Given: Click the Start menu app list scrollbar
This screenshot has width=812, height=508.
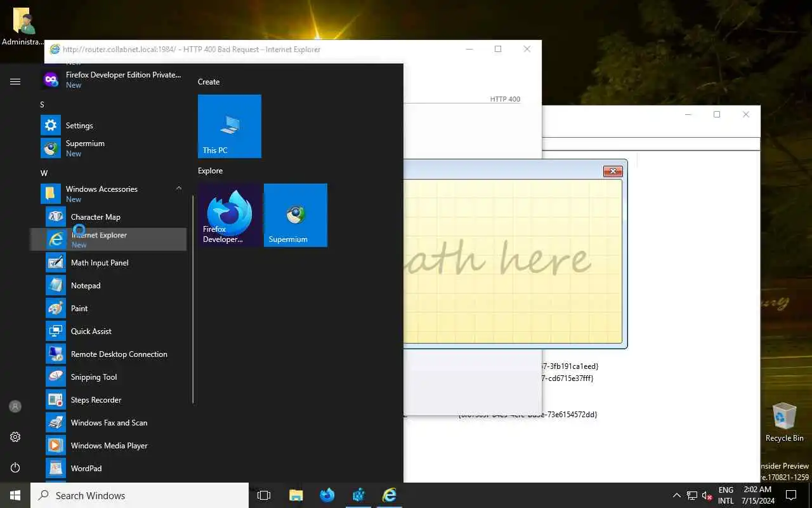Looking at the screenshot, I should coord(193,298).
